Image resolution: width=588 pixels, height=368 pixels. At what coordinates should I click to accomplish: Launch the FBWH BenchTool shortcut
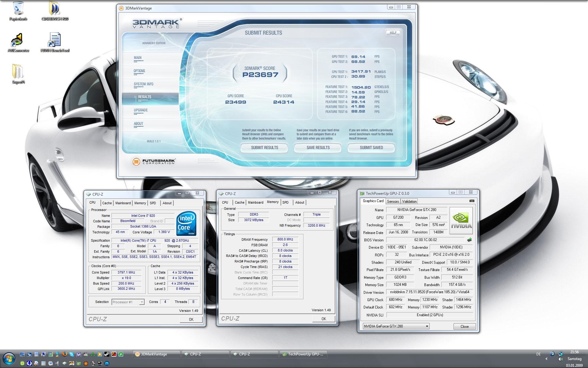pos(55,43)
